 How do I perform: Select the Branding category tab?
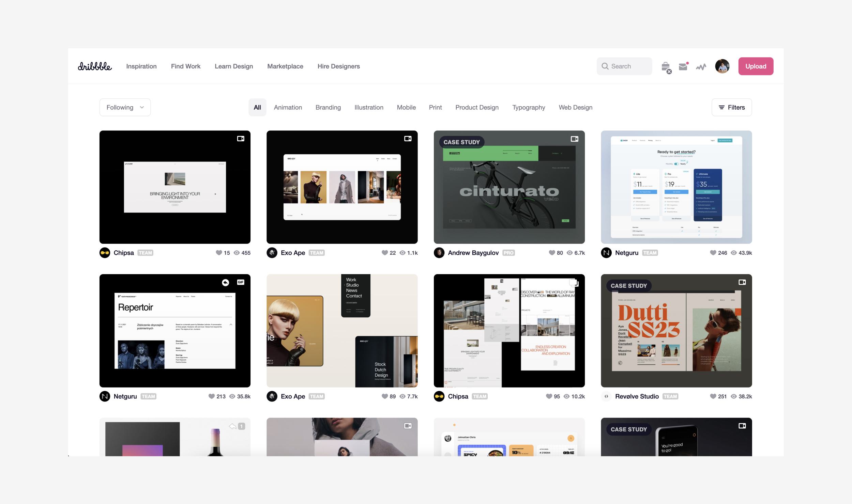(328, 107)
